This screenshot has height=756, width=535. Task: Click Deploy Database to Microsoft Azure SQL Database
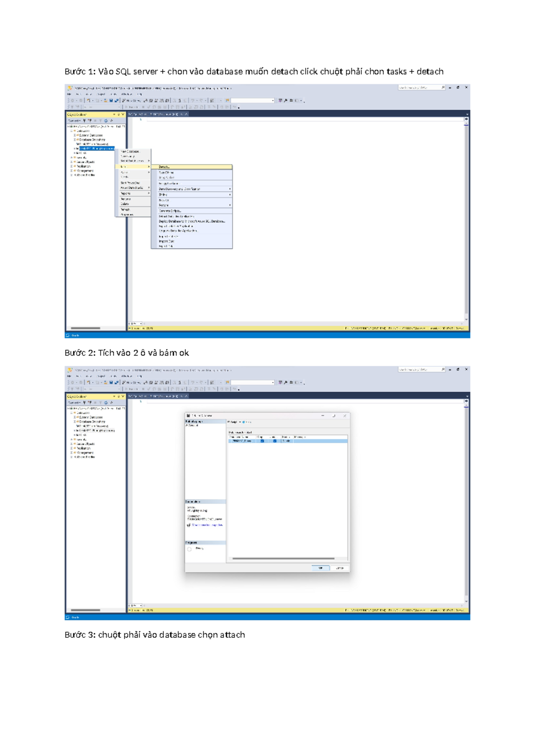[192, 221]
